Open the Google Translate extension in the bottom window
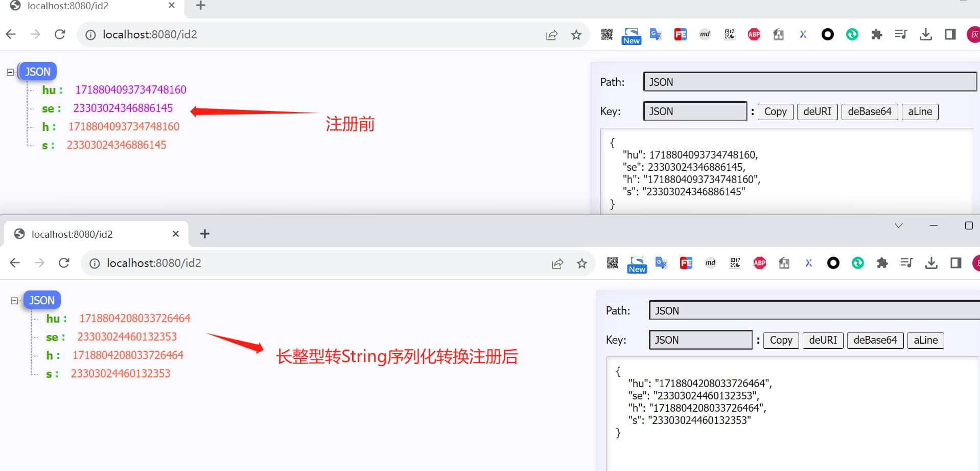 661,263
